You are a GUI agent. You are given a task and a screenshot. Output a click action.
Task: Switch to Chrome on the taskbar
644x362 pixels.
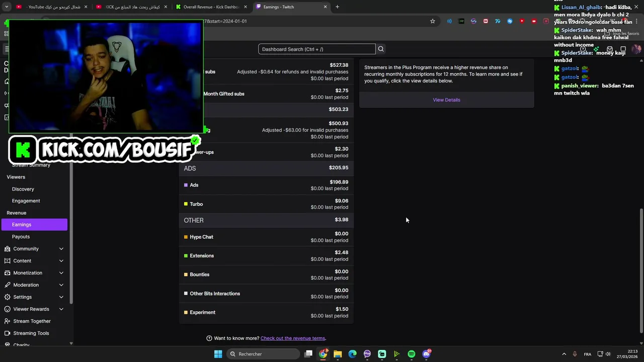coord(323,354)
